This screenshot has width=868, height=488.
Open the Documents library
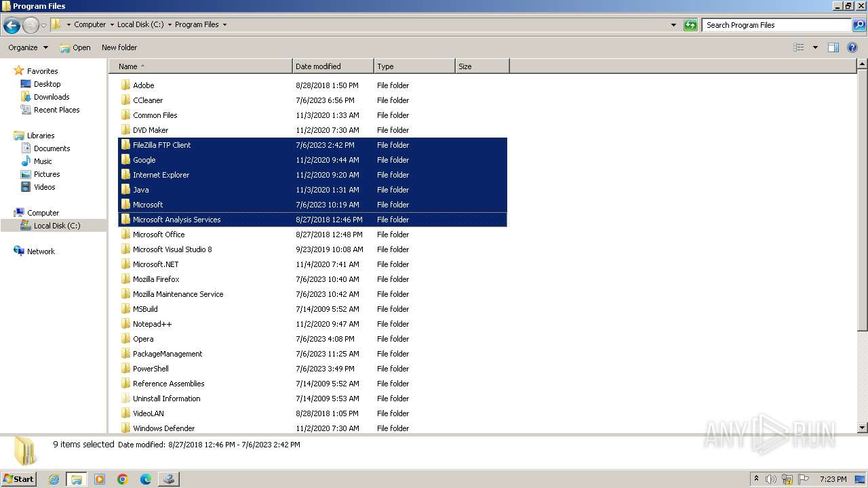click(x=52, y=148)
